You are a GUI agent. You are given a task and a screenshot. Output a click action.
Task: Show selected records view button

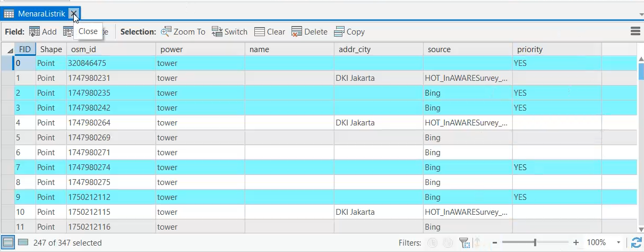pyautogui.click(x=23, y=242)
